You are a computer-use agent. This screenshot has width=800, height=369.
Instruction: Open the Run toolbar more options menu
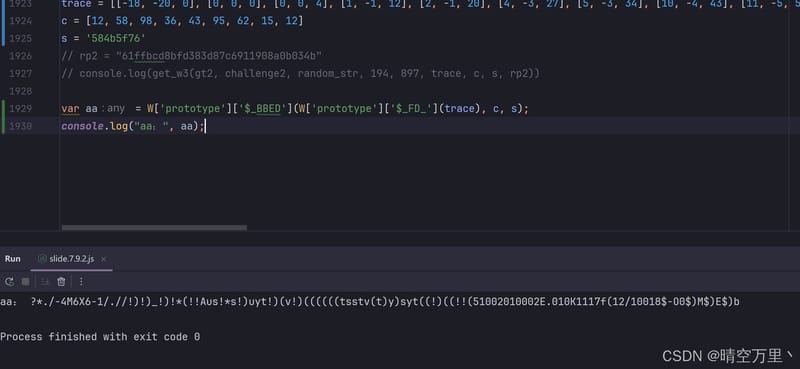(x=81, y=281)
